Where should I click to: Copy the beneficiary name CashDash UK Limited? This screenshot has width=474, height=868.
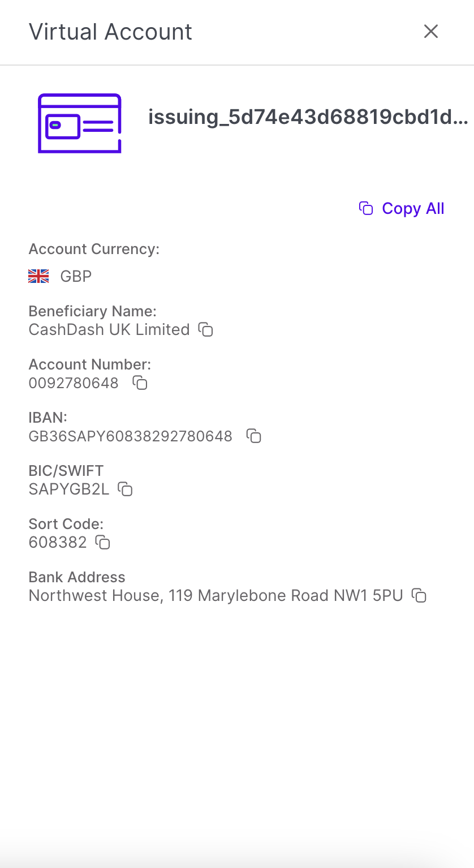tap(205, 329)
